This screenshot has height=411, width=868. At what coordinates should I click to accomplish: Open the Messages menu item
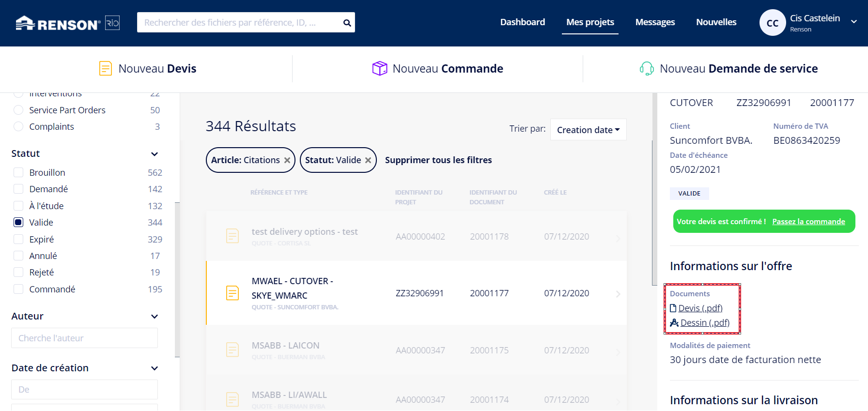point(655,22)
